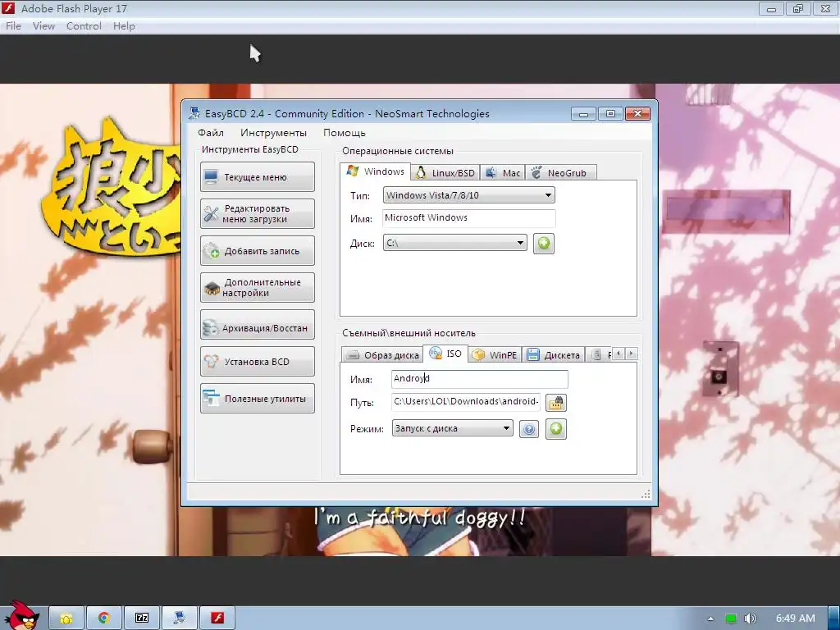Switch to the Дискета tab
840x630 pixels.
554,354
